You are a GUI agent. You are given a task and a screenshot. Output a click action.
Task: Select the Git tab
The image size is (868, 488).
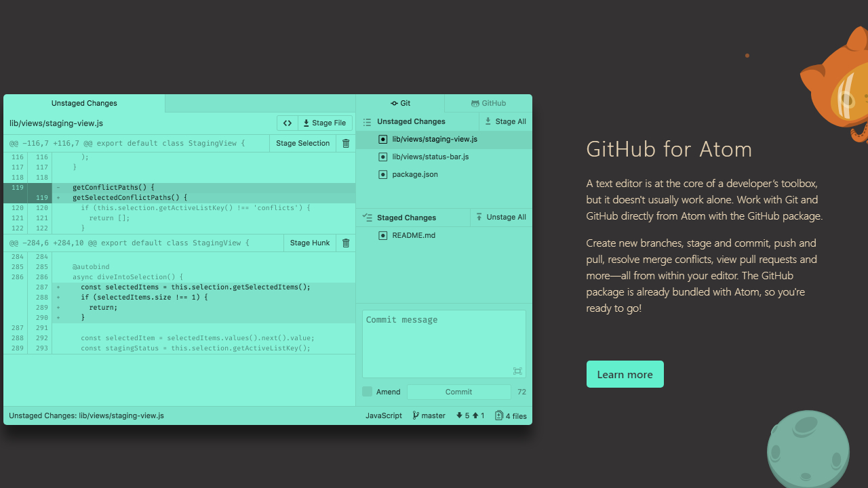400,103
